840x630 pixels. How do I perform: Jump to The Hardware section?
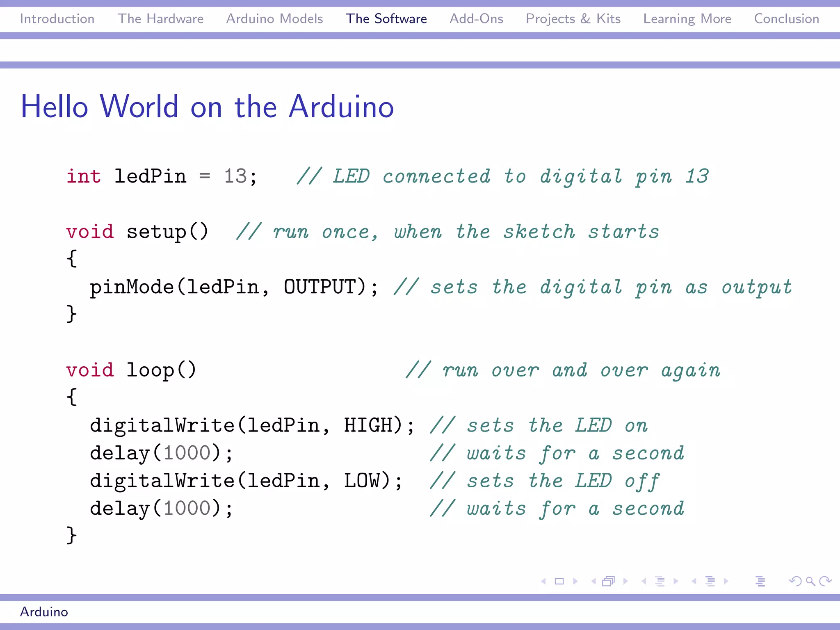tap(160, 19)
